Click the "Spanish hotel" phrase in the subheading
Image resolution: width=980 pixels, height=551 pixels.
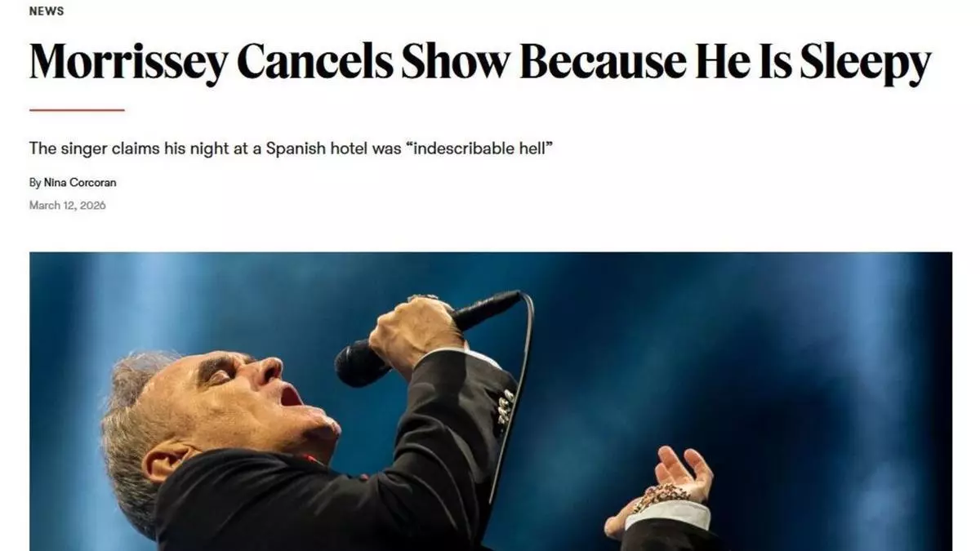[306, 149]
